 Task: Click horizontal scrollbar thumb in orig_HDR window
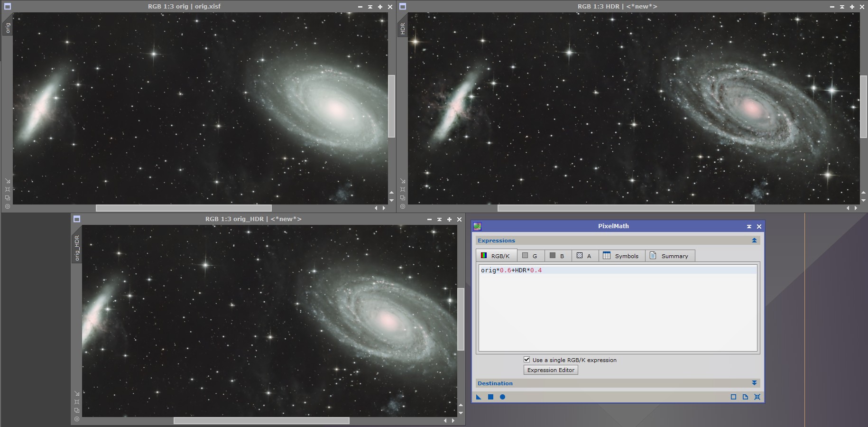click(x=261, y=420)
